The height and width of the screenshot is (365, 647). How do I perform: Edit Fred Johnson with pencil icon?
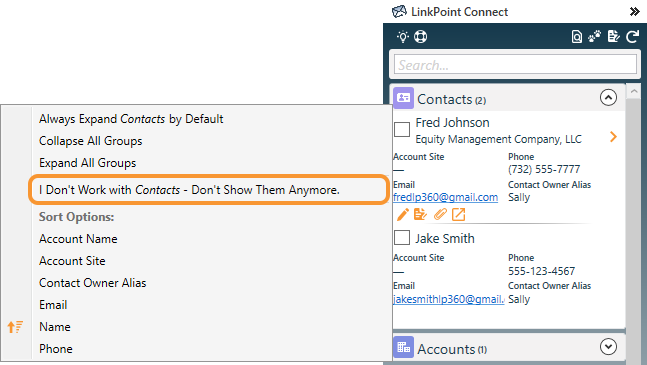[x=402, y=214]
